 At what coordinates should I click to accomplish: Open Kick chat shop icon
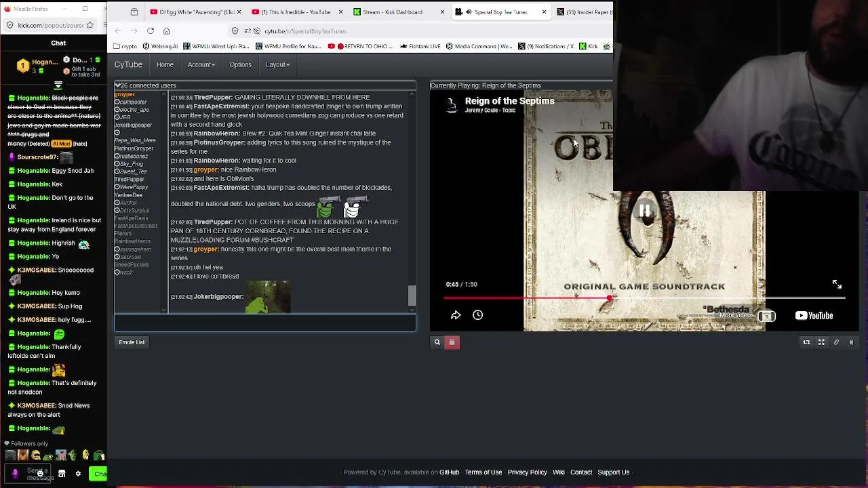tap(62, 474)
